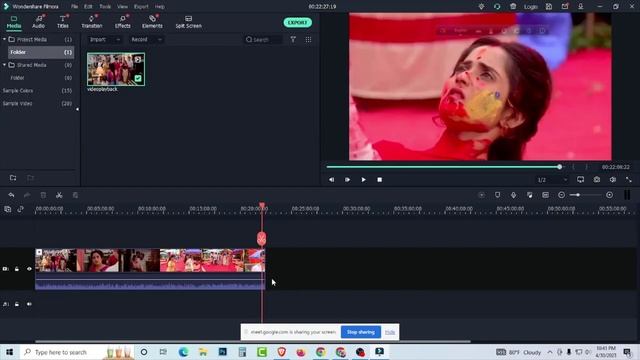
Task: Open the Audio tab
Action: (x=38, y=22)
